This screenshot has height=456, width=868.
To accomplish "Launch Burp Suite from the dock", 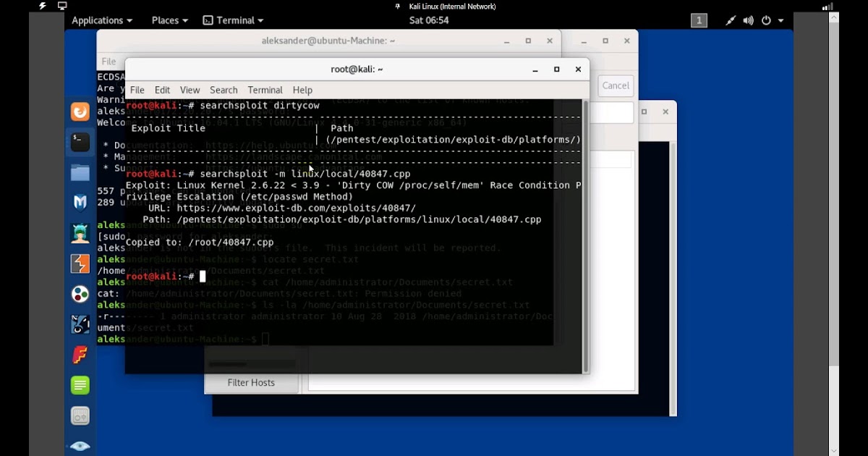I will [x=80, y=263].
